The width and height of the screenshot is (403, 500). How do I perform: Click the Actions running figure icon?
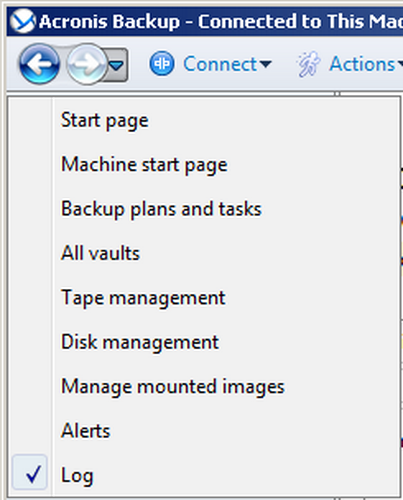click(x=309, y=64)
